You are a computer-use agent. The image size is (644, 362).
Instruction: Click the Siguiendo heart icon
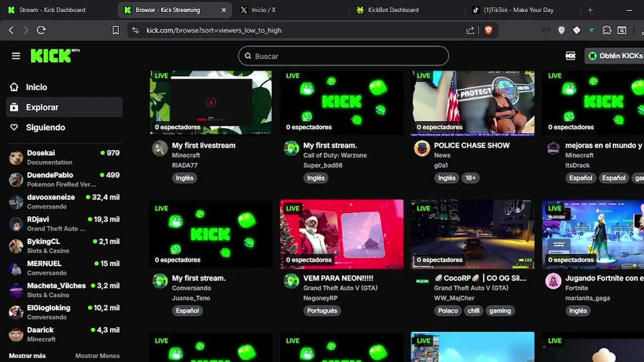coord(14,127)
